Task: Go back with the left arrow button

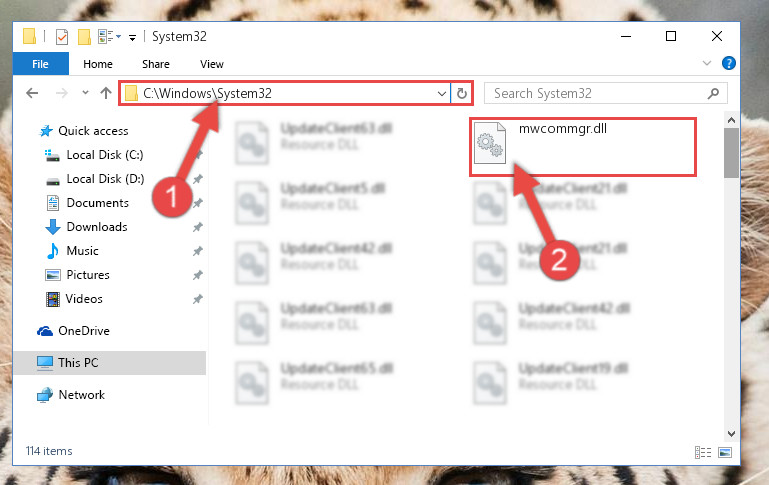Action: [32, 93]
